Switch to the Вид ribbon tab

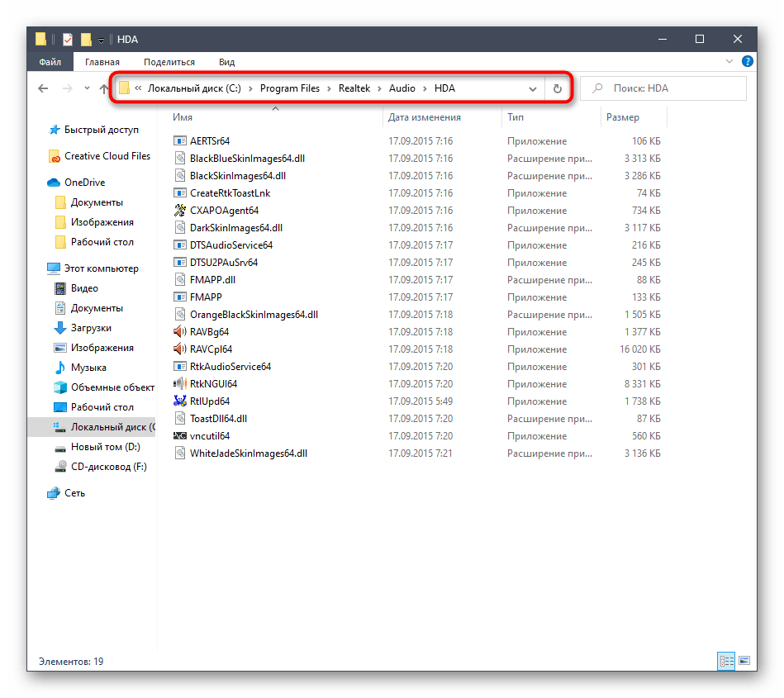tap(226, 62)
